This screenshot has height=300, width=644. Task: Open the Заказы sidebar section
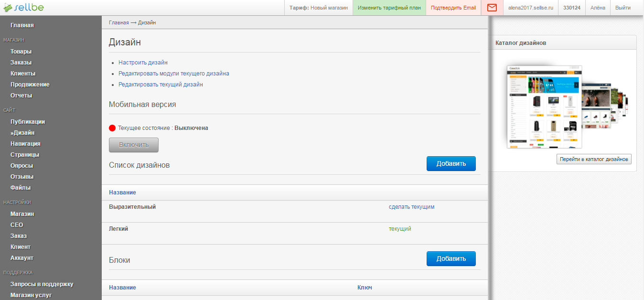pos(21,63)
